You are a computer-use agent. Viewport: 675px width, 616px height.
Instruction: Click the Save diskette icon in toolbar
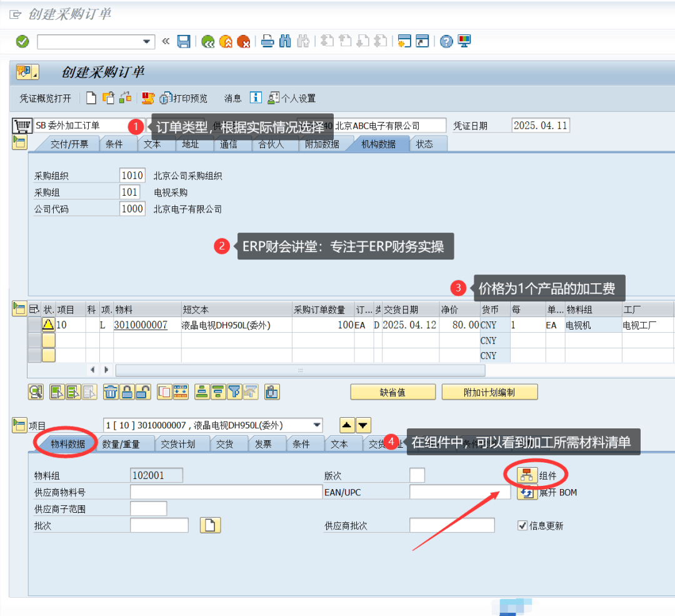click(x=184, y=41)
